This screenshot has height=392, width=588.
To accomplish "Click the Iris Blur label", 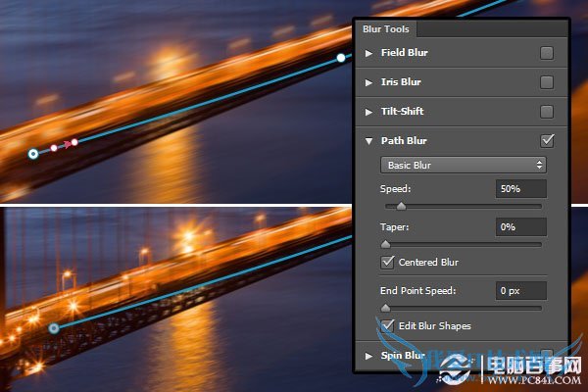I will pyautogui.click(x=401, y=81).
